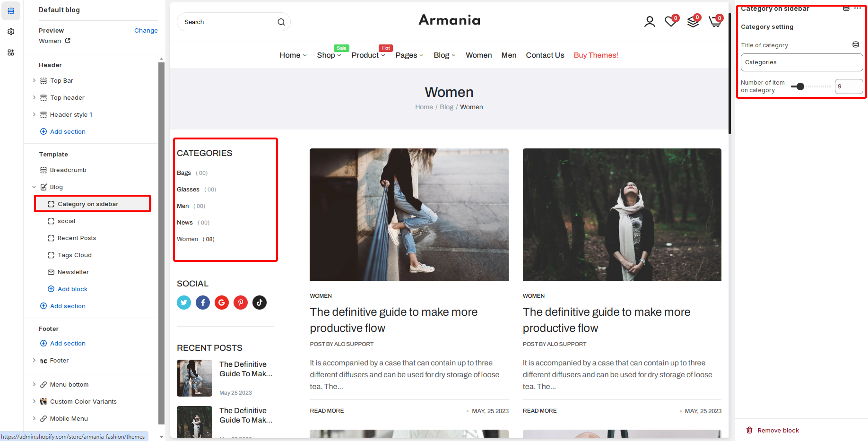The width and height of the screenshot is (868, 441).
Task: Expand the Top Bar section
Action: [34, 81]
